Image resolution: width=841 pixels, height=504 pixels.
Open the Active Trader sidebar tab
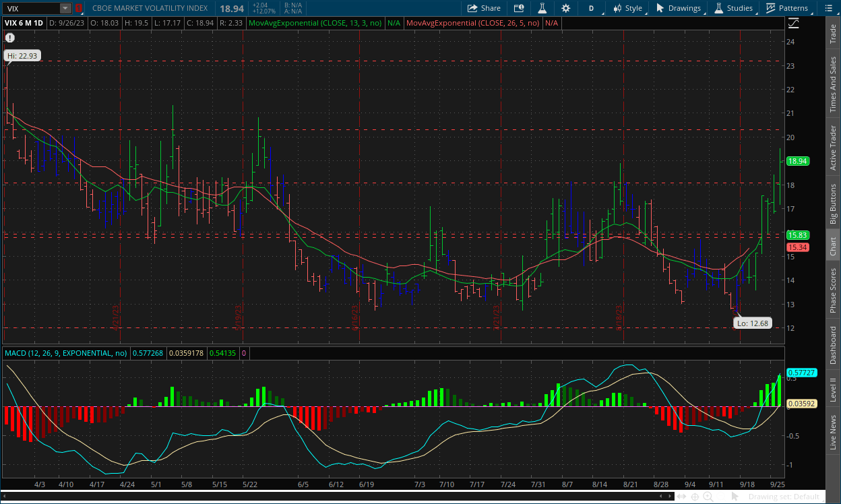(x=833, y=148)
